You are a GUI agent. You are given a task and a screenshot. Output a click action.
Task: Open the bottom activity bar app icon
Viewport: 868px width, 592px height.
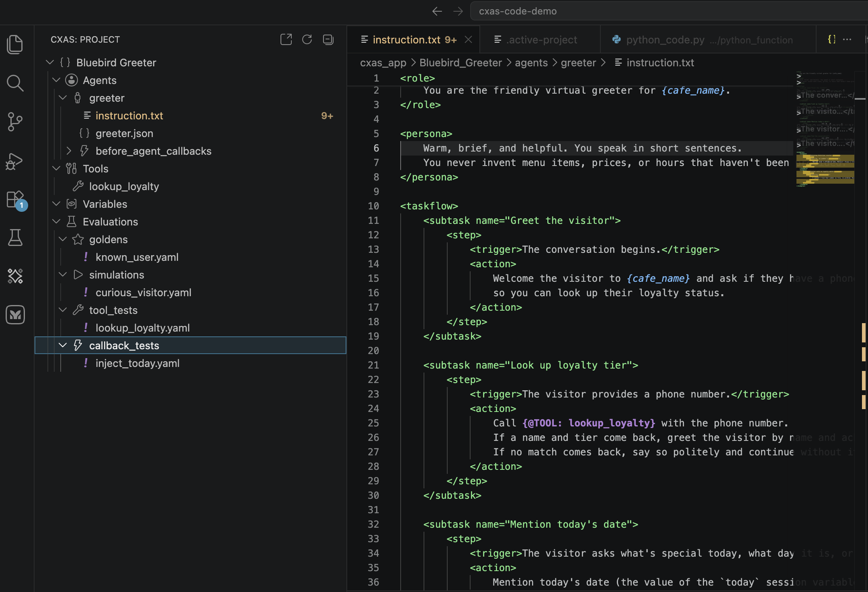(15, 315)
